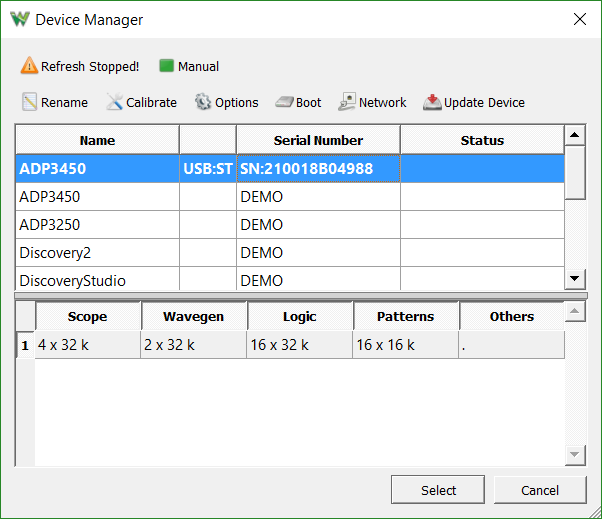Click device list scroll down arrow
Viewport: 602px width, 519px height.
click(x=575, y=279)
